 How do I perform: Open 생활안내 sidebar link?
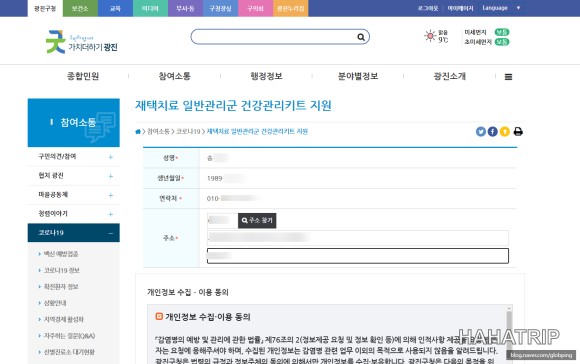pos(55,303)
